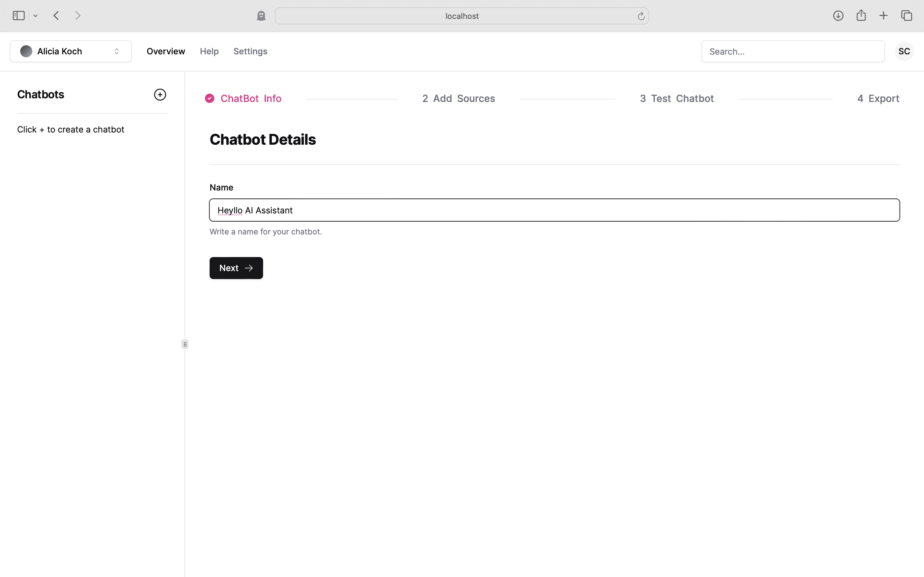The image size is (924, 577).
Task: Grab the sidebar resize handle
Action: click(x=185, y=344)
